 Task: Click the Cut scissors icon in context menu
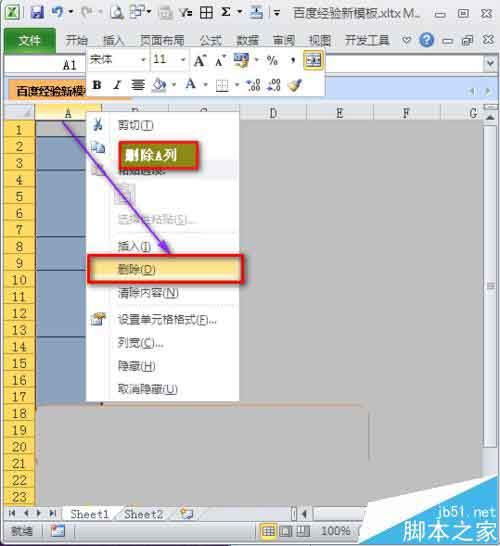coord(98,124)
